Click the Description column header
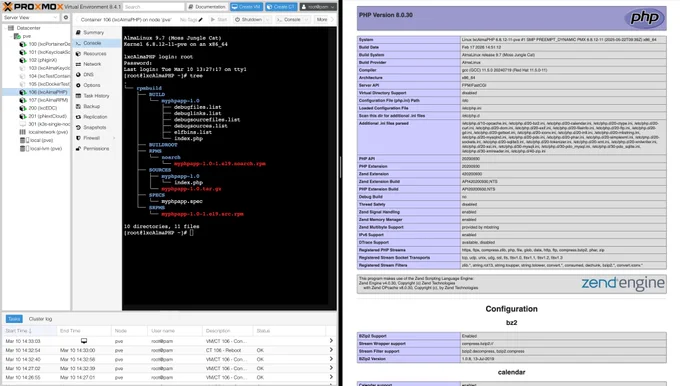 point(228,331)
